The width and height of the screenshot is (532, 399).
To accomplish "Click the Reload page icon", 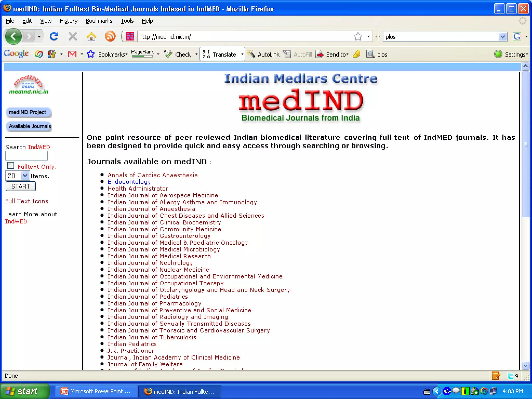I will (x=54, y=36).
